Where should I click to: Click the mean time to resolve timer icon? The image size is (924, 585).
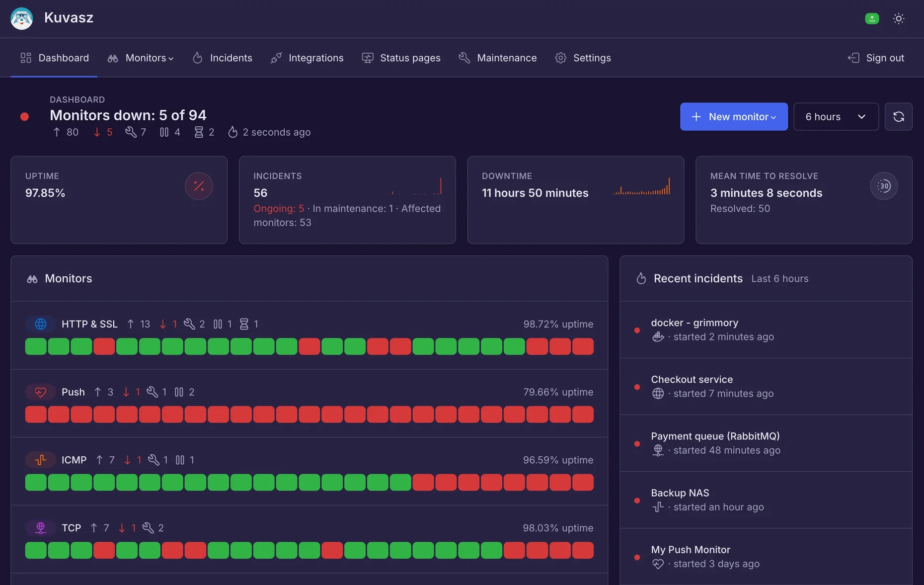click(x=884, y=186)
